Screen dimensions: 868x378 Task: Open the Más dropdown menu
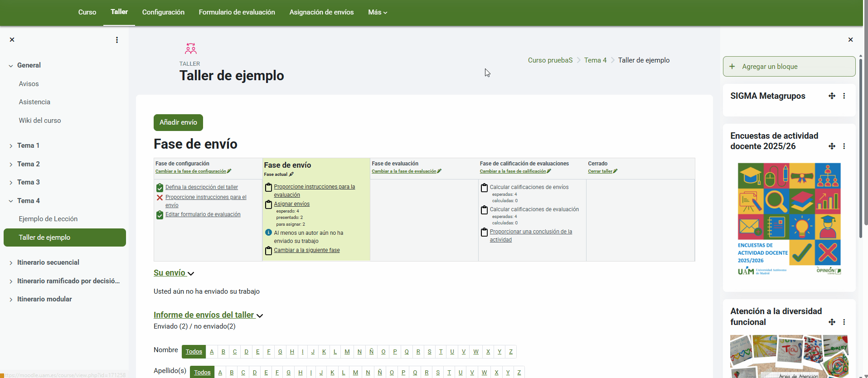click(x=378, y=12)
